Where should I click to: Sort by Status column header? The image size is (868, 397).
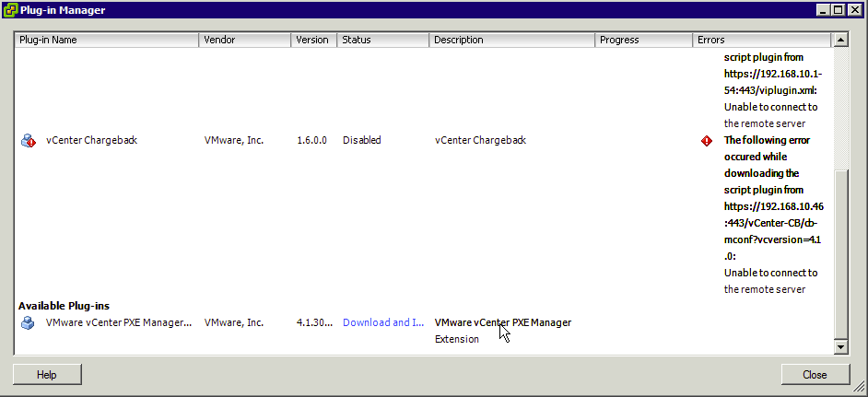382,40
